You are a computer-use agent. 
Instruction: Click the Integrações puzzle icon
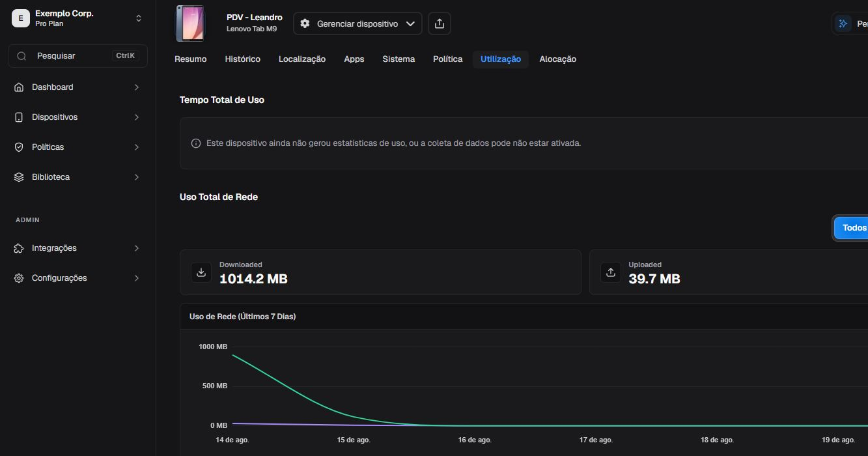coord(19,248)
